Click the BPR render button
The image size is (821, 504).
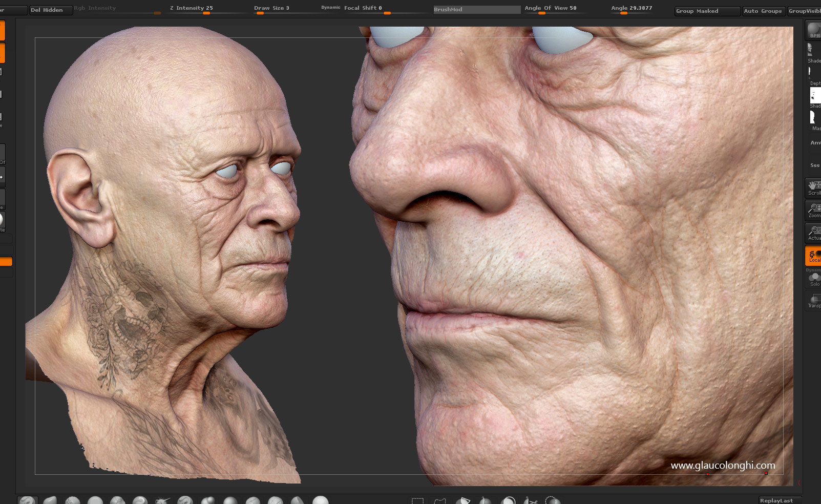tap(813, 30)
